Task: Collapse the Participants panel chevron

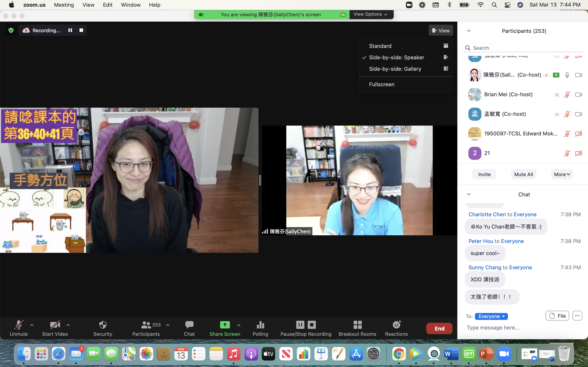Action: (x=469, y=31)
